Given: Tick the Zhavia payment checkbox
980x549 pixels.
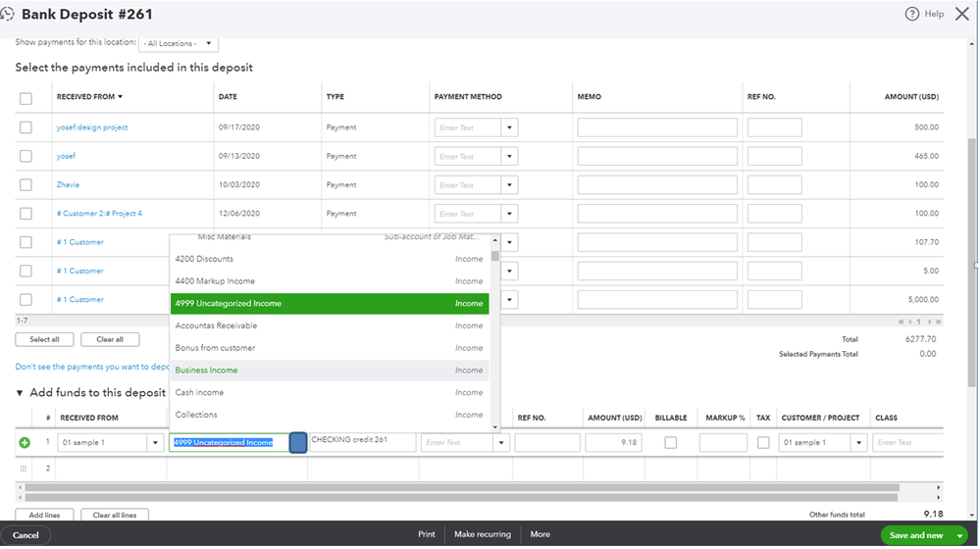Looking at the screenshot, I should point(26,185).
